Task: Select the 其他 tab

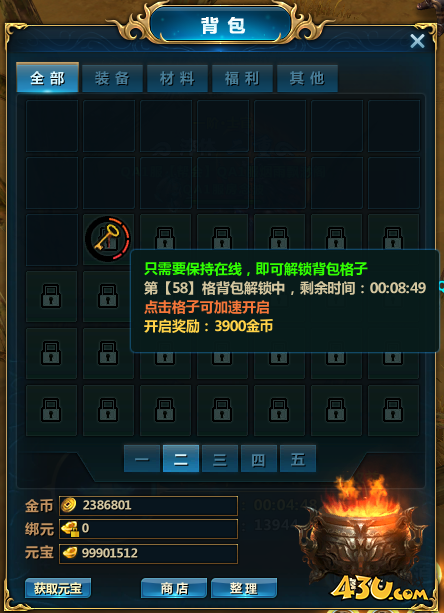Action: point(307,78)
